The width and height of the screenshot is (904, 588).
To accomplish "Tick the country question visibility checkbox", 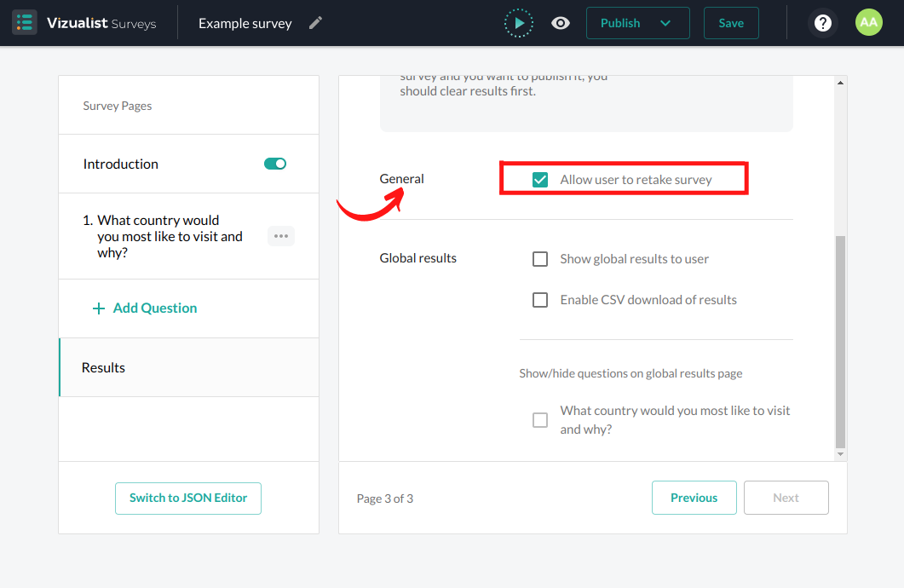I will (x=540, y=420).
